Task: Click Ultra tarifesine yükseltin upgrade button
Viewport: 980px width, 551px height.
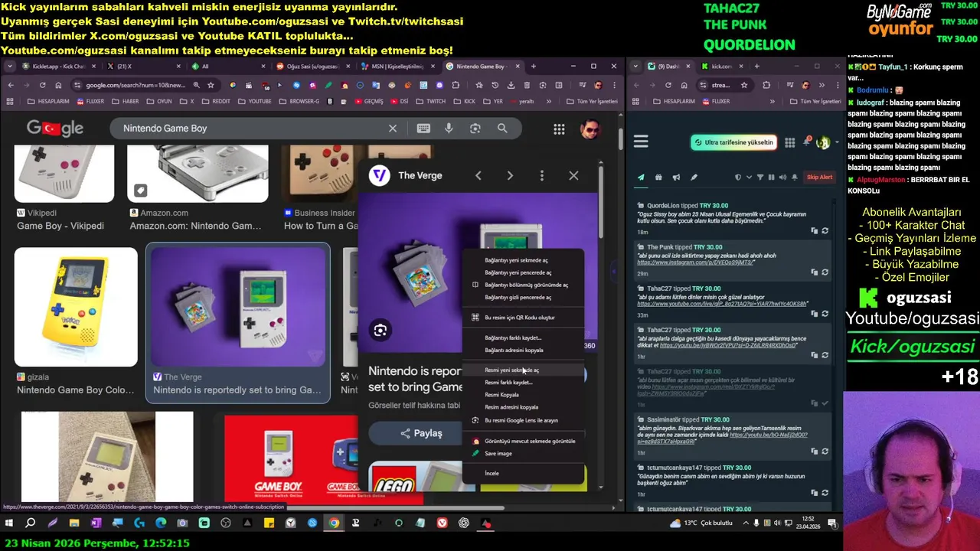Action: (x=733, y=142)
